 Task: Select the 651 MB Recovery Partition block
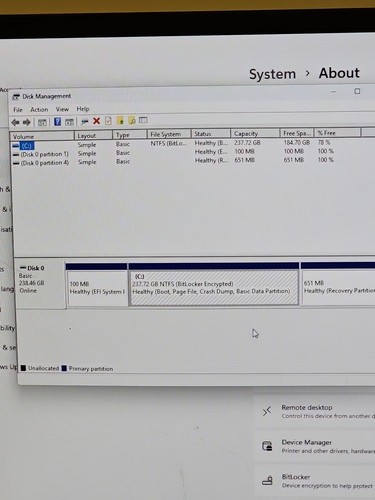pos(338,287)
